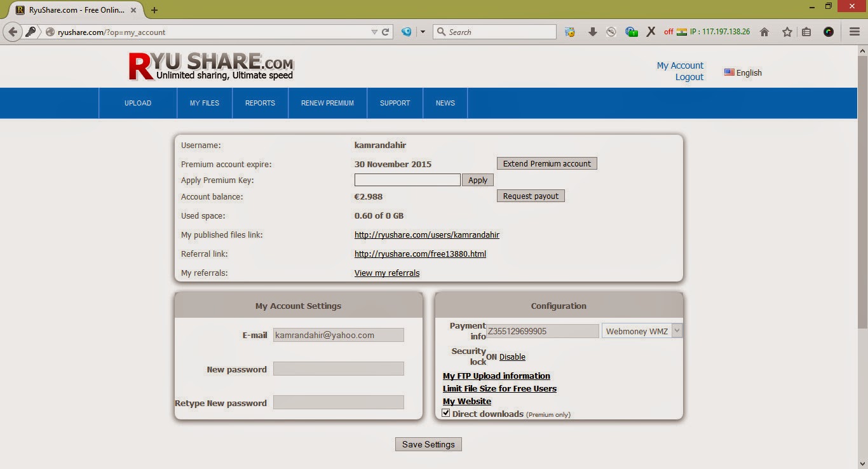Click the blue globe icon with green badge
The width and height of the screenshot is (868, 469).
click(631, 32)
